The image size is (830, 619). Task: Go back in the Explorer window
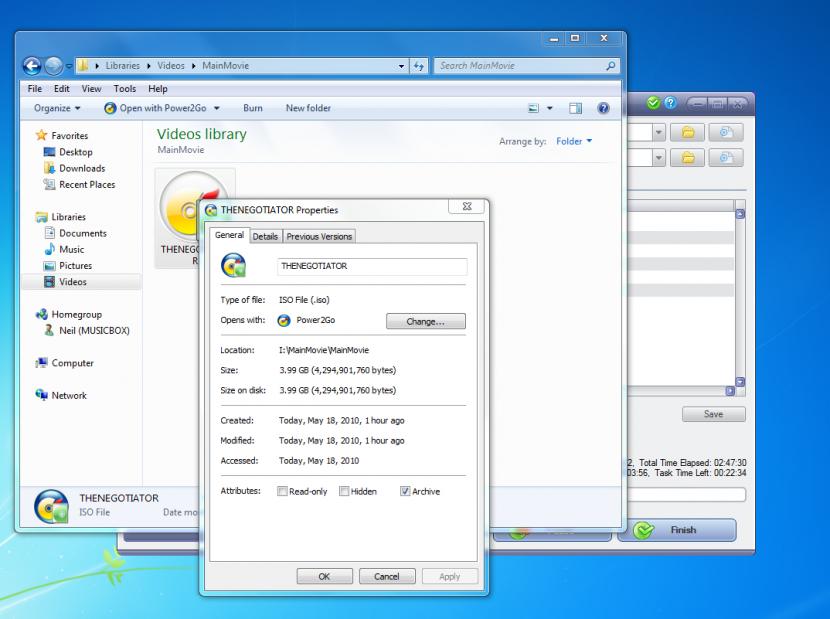(32, 66)
